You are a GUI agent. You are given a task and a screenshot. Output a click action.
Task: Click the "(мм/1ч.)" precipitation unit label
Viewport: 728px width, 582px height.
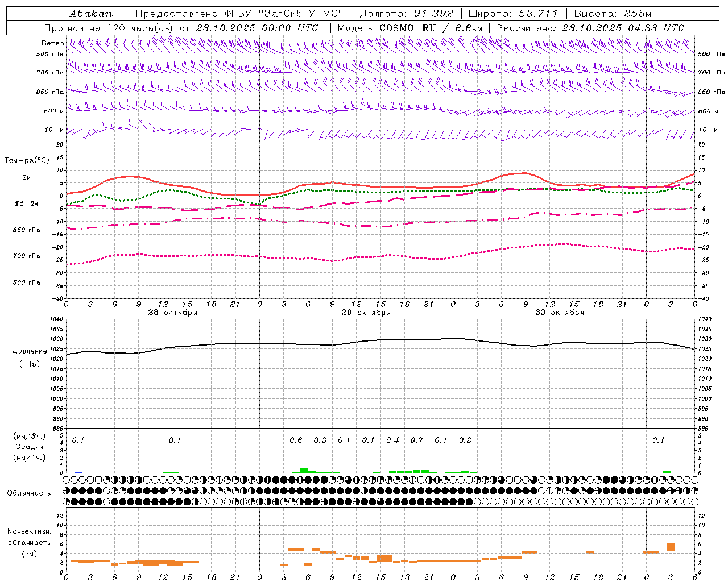coord(30,458)
